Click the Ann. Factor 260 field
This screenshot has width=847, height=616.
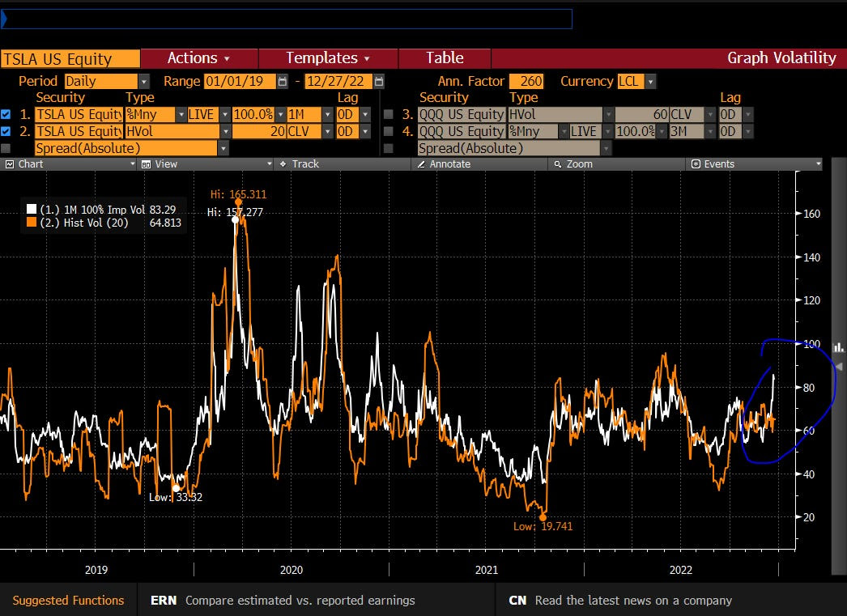coord(526,82)
